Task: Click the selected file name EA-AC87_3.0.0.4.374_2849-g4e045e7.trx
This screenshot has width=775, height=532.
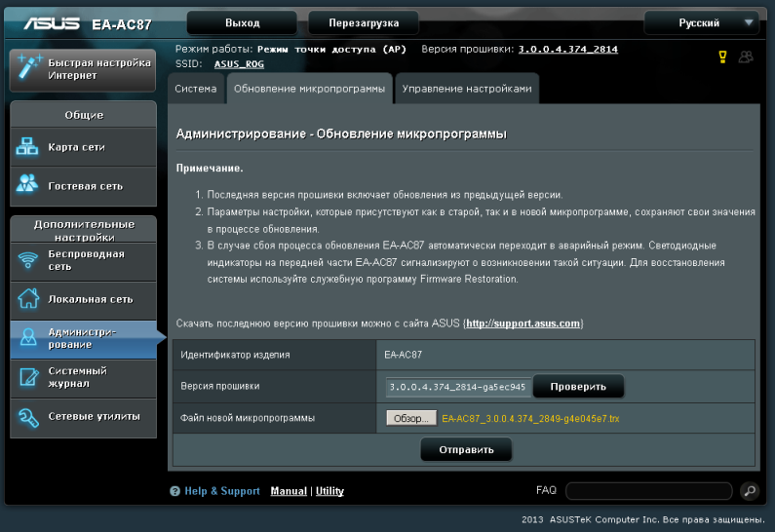Action: point(530,418)
